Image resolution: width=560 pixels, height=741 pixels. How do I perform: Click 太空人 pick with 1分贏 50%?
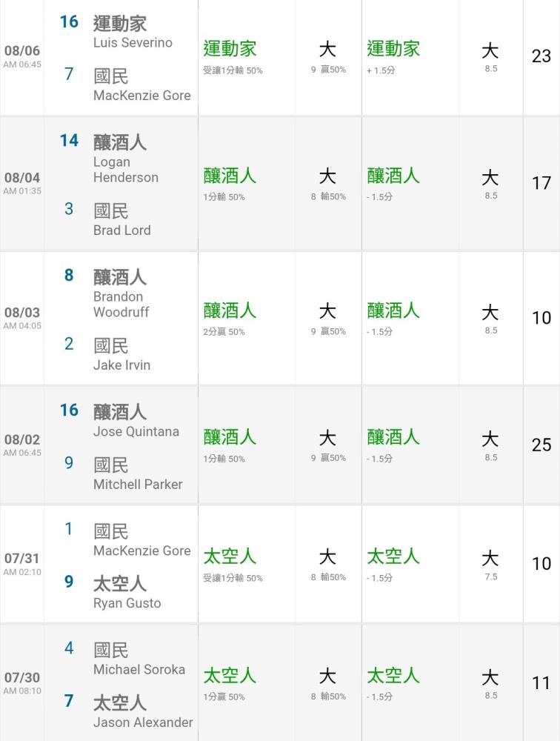(x=230, y=684)
